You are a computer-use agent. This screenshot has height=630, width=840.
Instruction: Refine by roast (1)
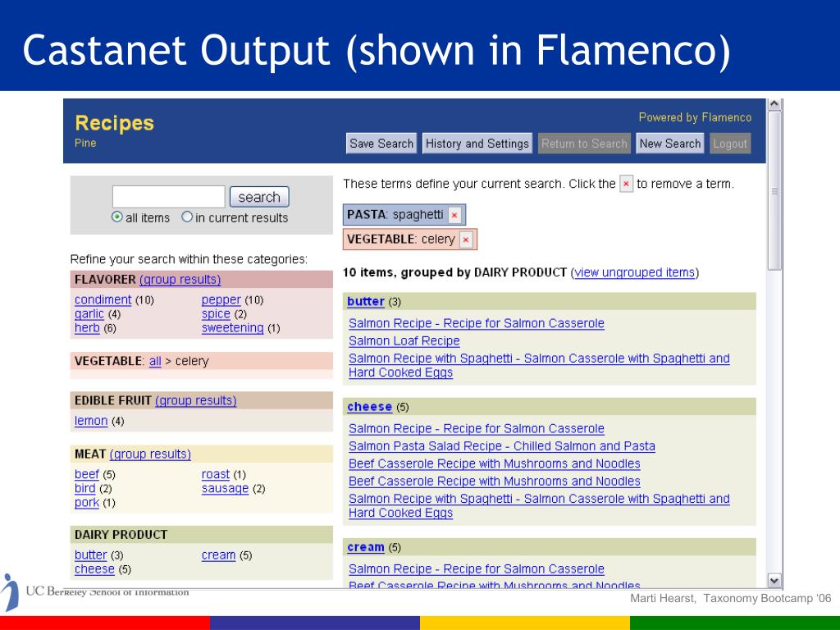click(x=216, y=474)
